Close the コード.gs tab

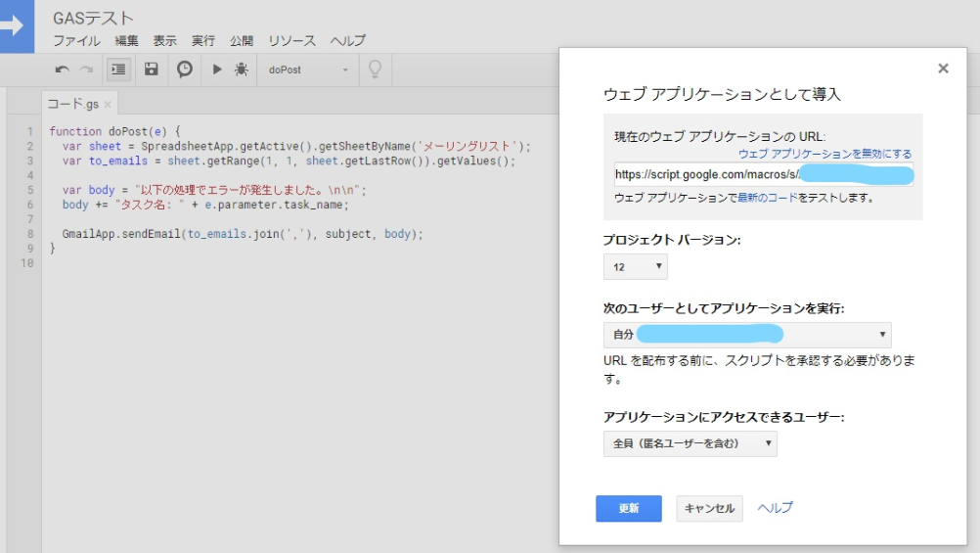(108, 105)
